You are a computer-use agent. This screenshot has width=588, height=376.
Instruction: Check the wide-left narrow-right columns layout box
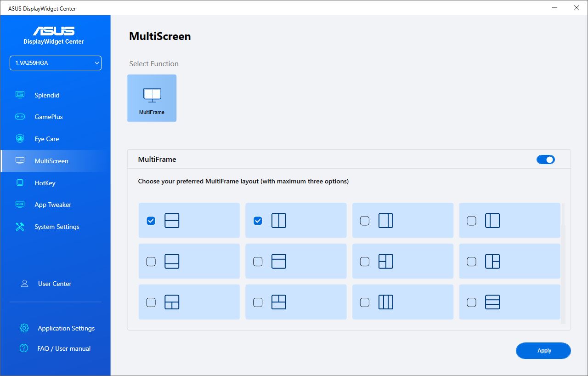pyautogui.click(x=365, y=221)
